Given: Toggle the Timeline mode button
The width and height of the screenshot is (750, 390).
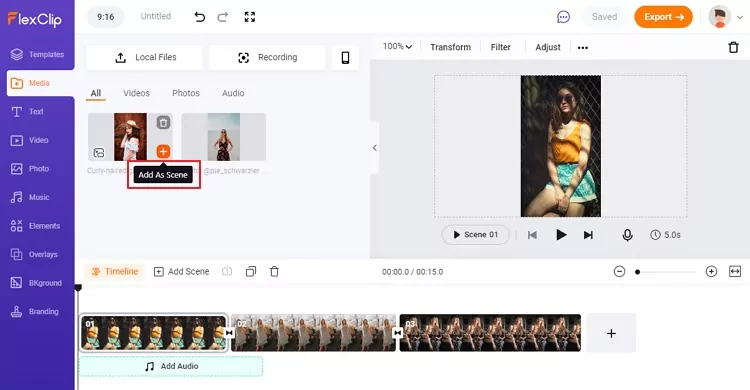Looking at the screenshot, I should pyautogui.click(x=115, y=272).
